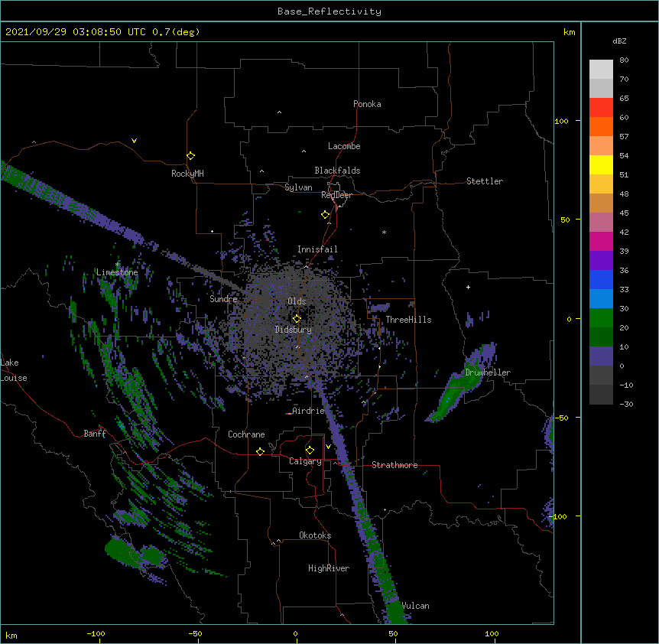
Task: Pick the purple 36-39 dBZ legend swatch
Action: 601,261
